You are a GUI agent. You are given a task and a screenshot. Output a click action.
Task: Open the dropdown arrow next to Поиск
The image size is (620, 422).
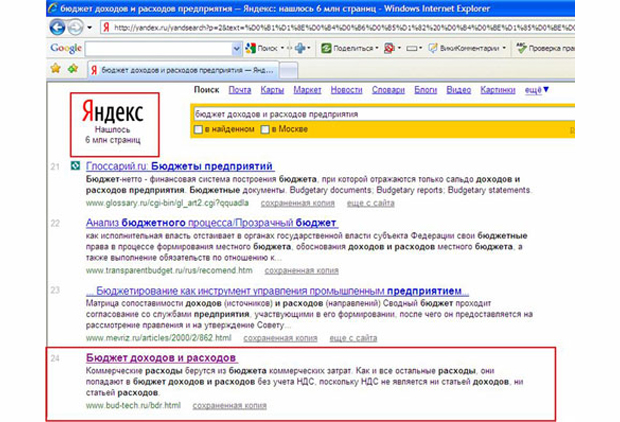(282, 48)
